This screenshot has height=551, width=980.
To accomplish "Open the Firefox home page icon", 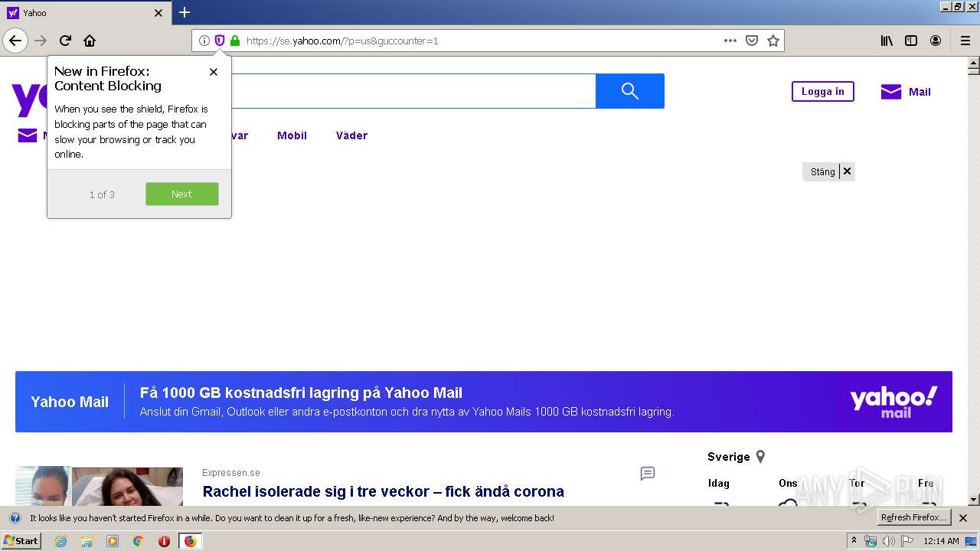I will tap(90, 41).
